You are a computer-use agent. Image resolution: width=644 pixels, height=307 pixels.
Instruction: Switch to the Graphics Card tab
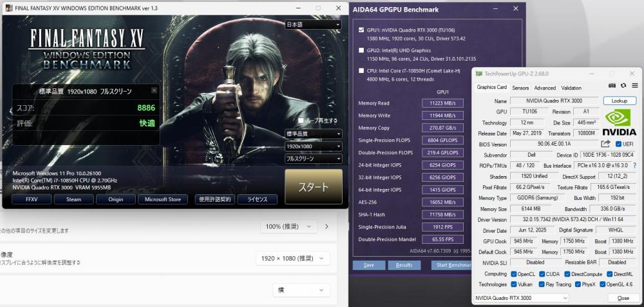click(x=491, y=87)
